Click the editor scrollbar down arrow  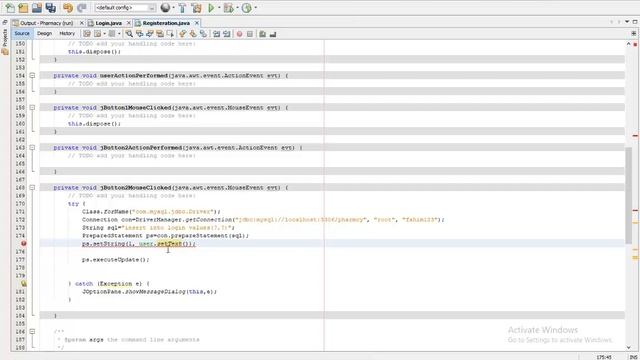coord(629,347)
